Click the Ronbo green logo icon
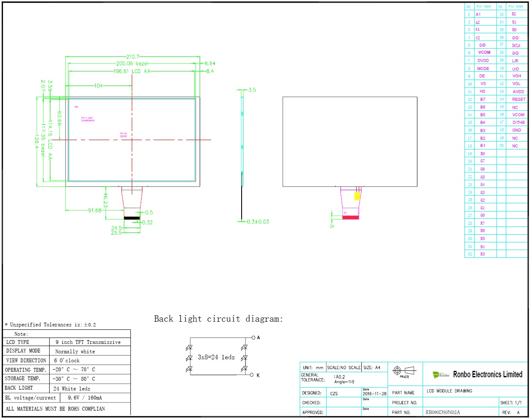The width and height of the screenshot is (532, 420). (x=441, y=375)
